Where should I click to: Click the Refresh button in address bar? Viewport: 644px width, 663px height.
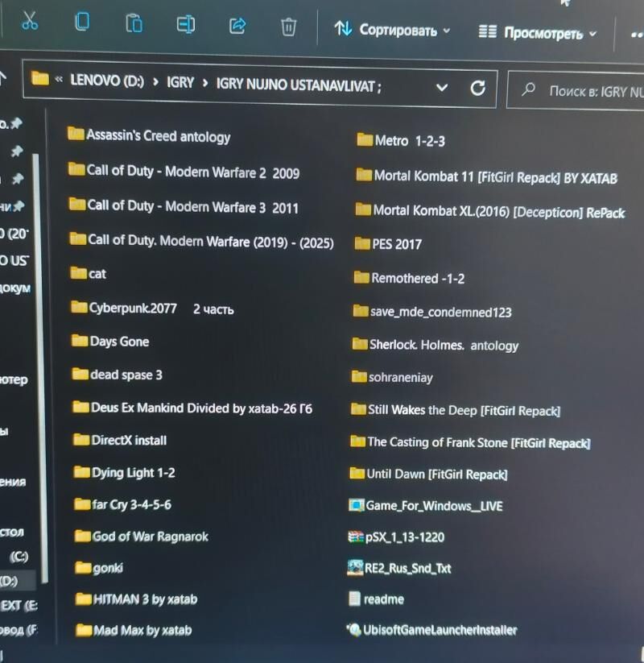[478, 88]
